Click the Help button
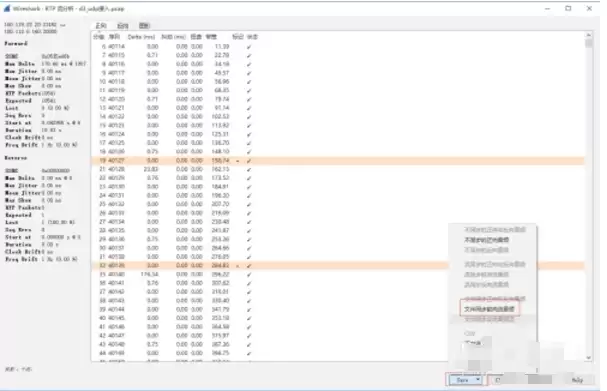Screen dimensions: 607x391 tap(577, 380)
